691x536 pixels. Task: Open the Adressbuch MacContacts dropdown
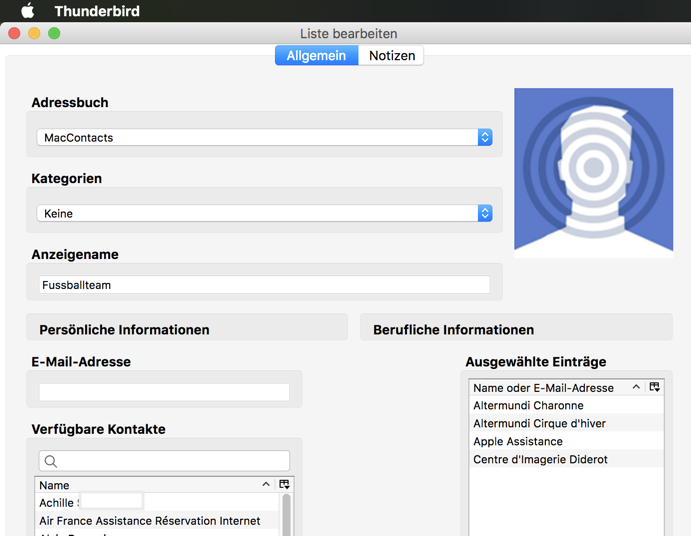point(264,138)
